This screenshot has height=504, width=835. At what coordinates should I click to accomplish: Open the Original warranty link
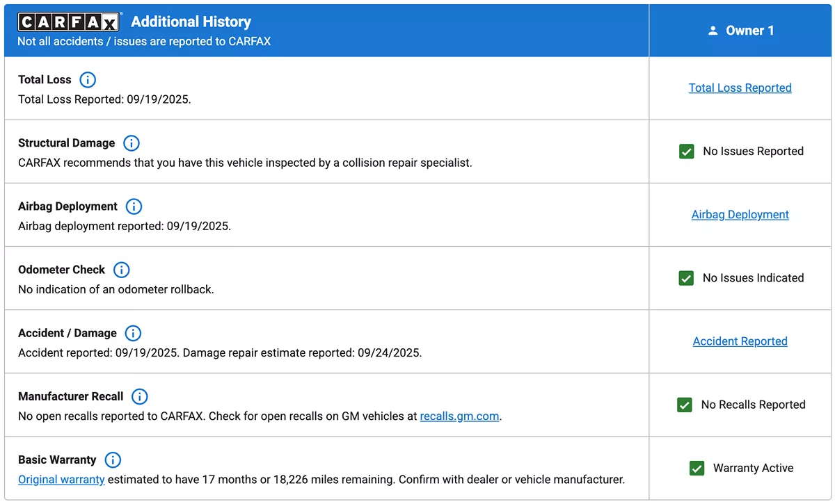coord(61,480)
